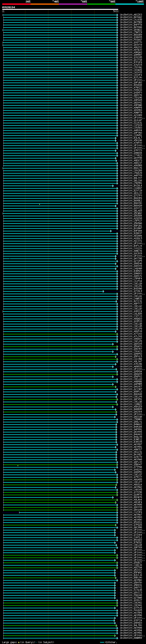Open hit UniRef100_B6TAQ2
The image size is (146, 644).
tap(131, 17)
